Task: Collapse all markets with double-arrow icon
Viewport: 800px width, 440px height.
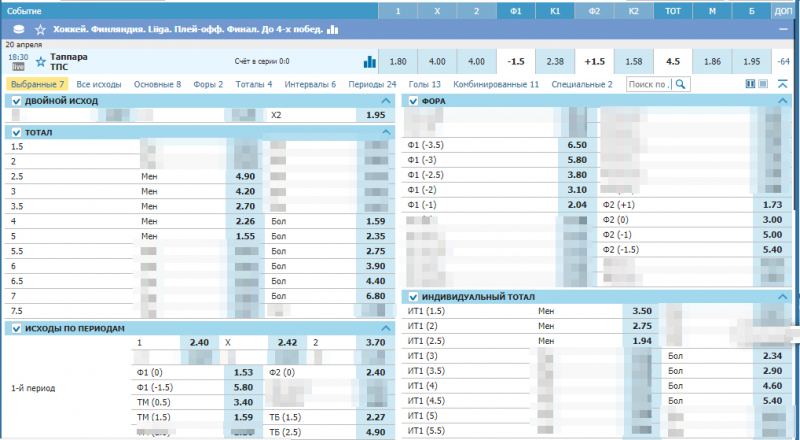Action: pos(781,85)
